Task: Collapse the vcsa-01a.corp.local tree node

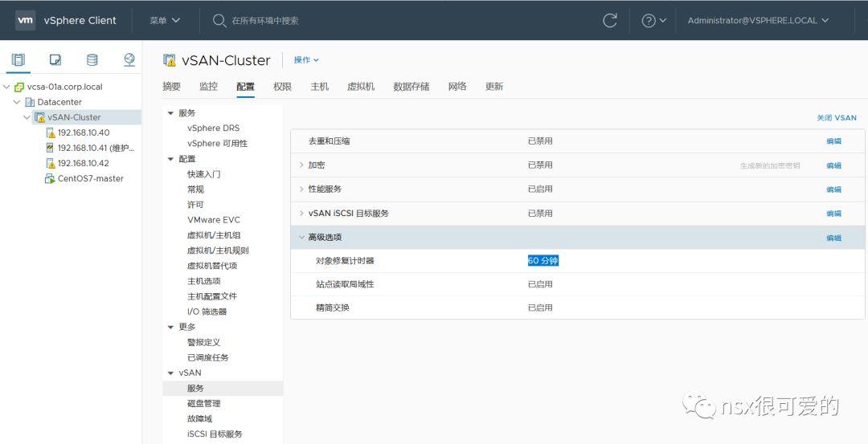Action: coord(6,87)
